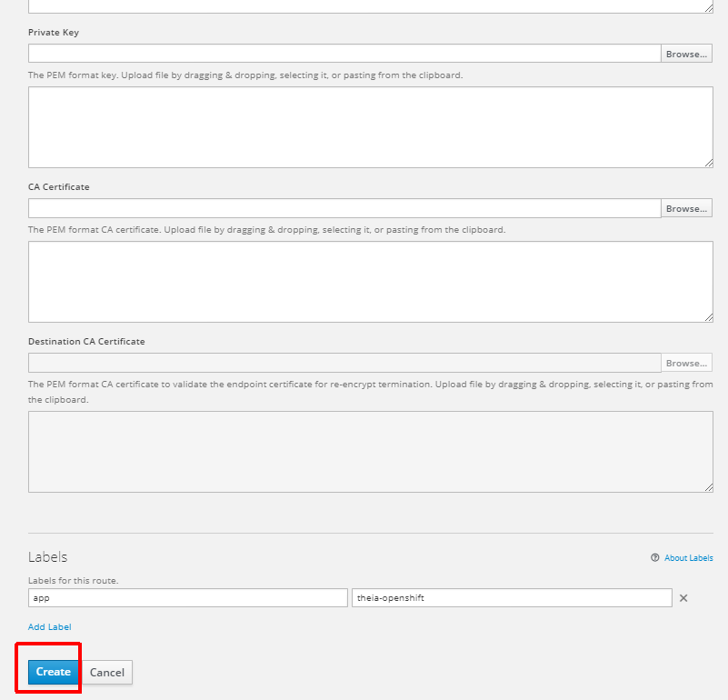Click inside the Private Key PEM textarea

pos(364,126)
